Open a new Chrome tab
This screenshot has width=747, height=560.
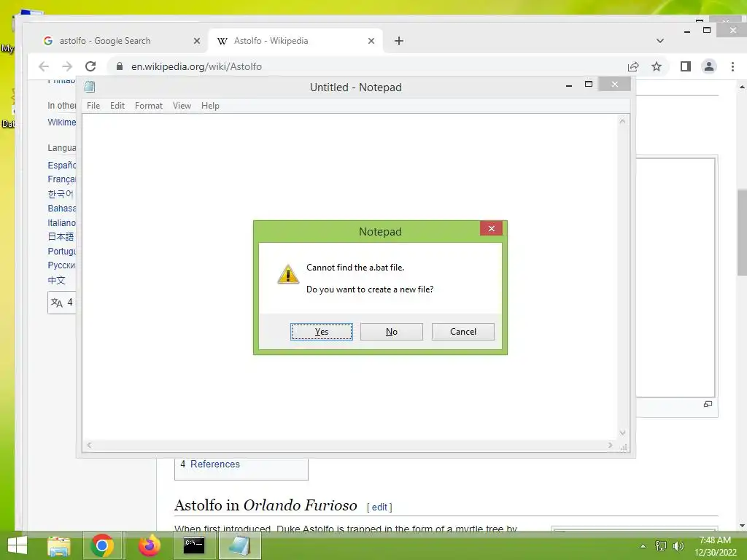[x=399, y=41]
